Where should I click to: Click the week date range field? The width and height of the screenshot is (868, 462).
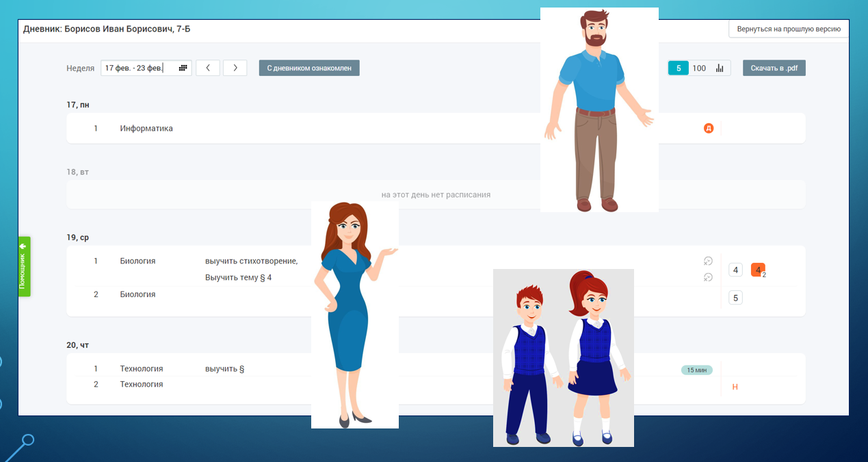point(139,68)
